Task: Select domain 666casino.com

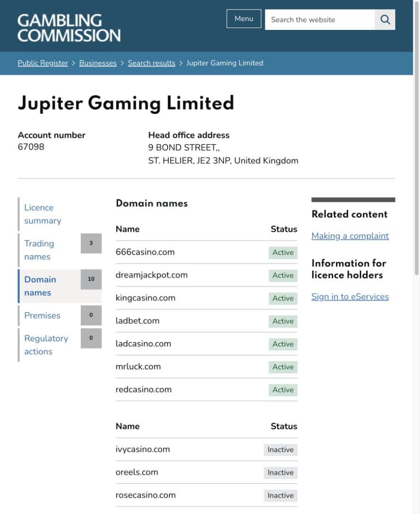Action: pyautogui.click(x=145, y=252)
